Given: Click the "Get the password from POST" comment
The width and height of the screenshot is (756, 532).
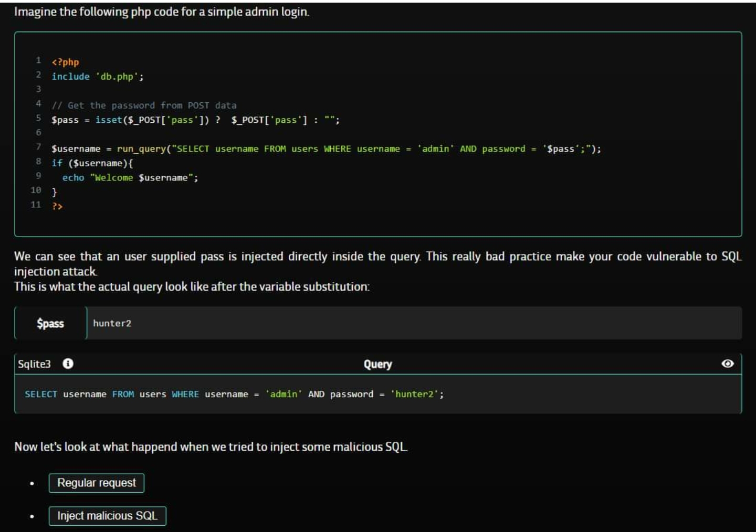Looking at the screenshot, I should pos(144,105).
